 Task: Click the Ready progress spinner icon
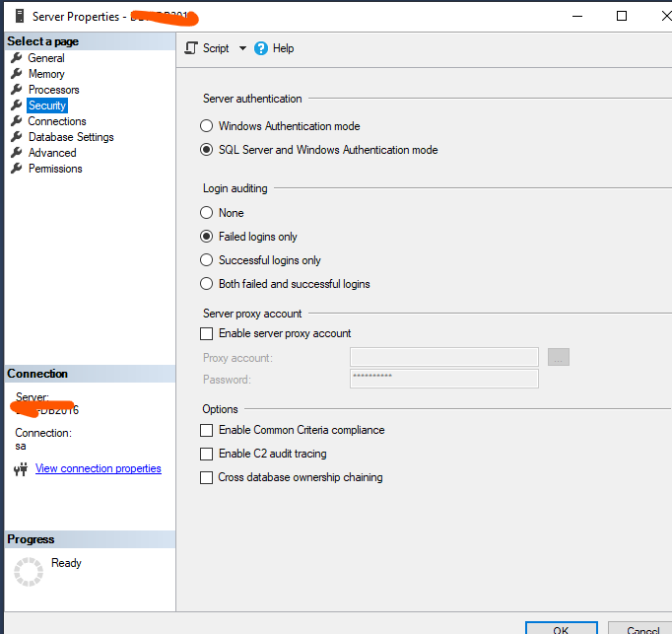click(29, 571)
